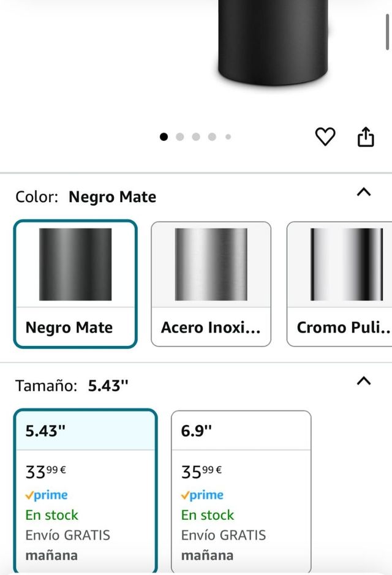Screen dimensions: 392x575
Task: Tap the share icon
Action: click(366, 137)
